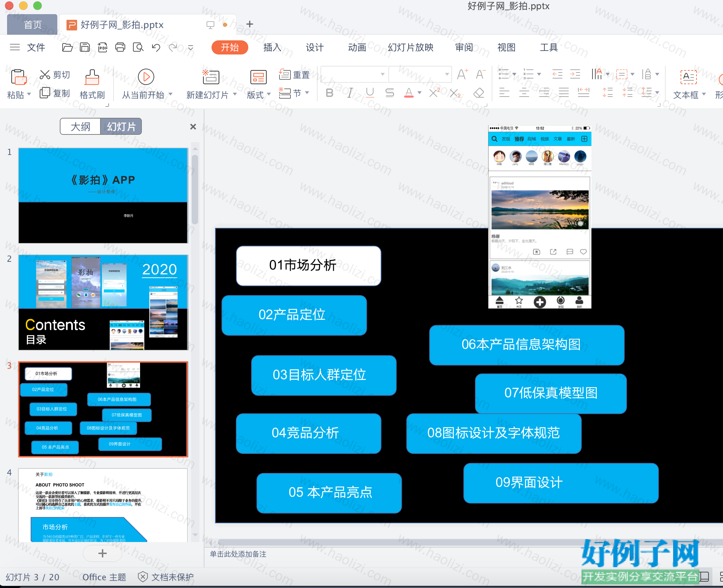Expand the quick access toolbar customize arrow
This screenshot has width=723, height=588.
pos(191,47)
